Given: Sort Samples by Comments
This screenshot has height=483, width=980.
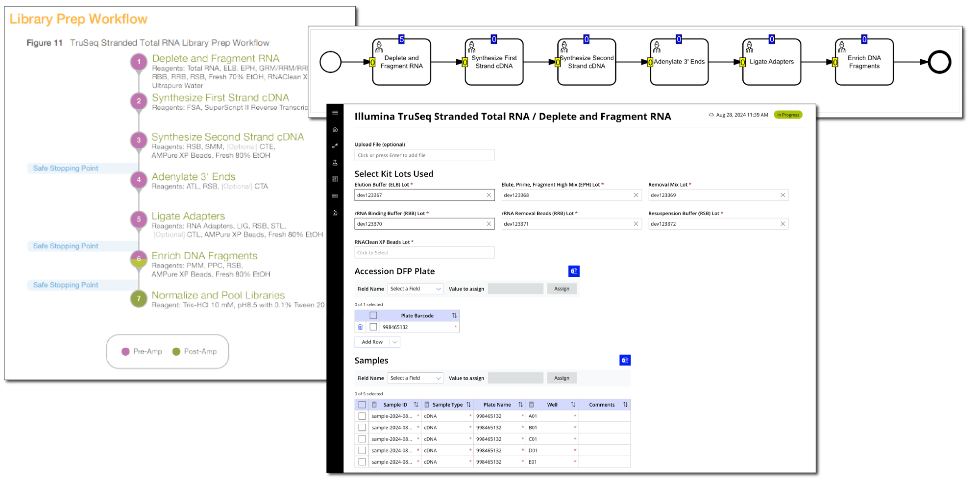Looking at the screenshot, I should 625,405.
